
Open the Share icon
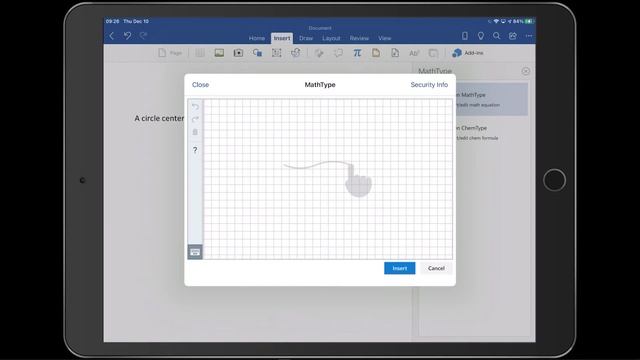click(x=513, y=36)
